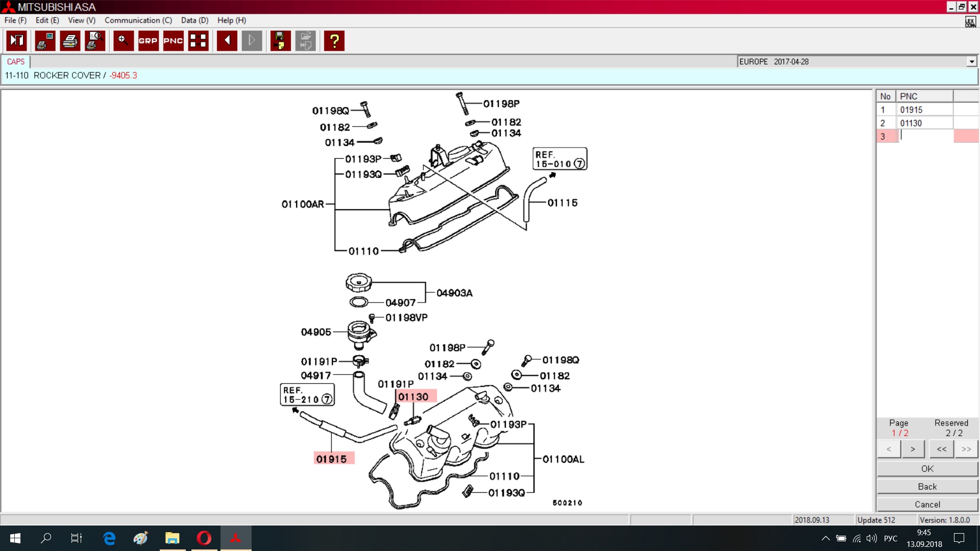Click the four-squares grid view icon
The width and height of the screenshot is (980, 551).
(198, 41)
